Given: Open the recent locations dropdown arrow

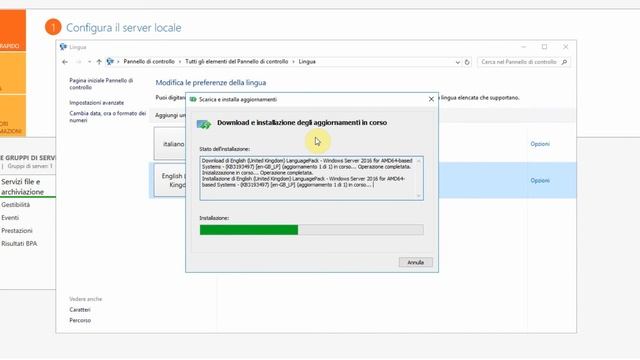Looking at the screenshot, I should point(89,62).
